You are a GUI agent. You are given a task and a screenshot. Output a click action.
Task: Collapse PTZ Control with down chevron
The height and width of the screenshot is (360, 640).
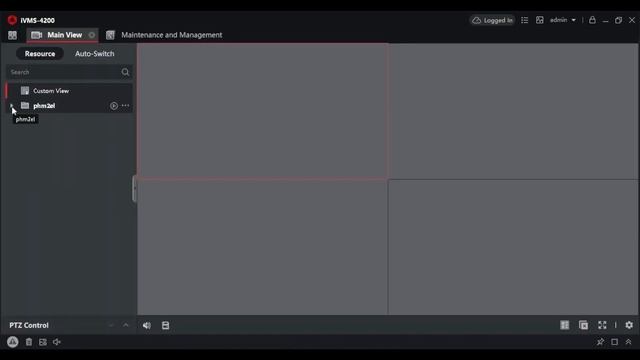pyautogui.click(x=111, y=325)
